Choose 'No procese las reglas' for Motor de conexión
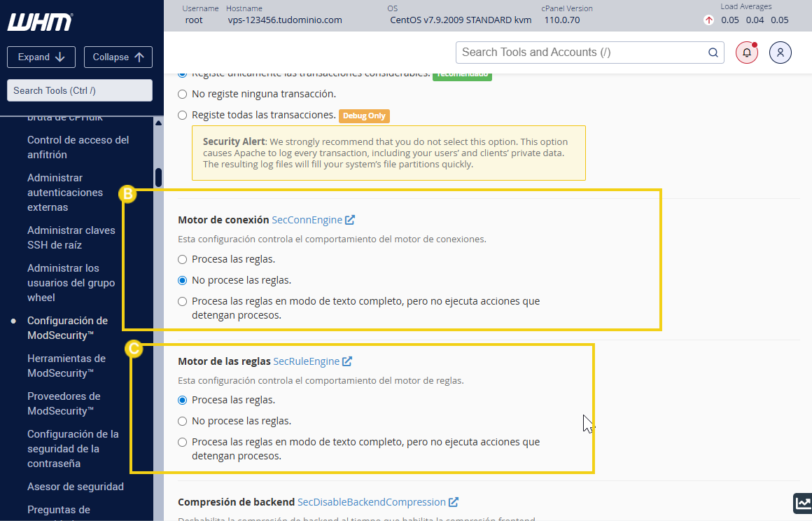812x521 pixels. (182, 281)
